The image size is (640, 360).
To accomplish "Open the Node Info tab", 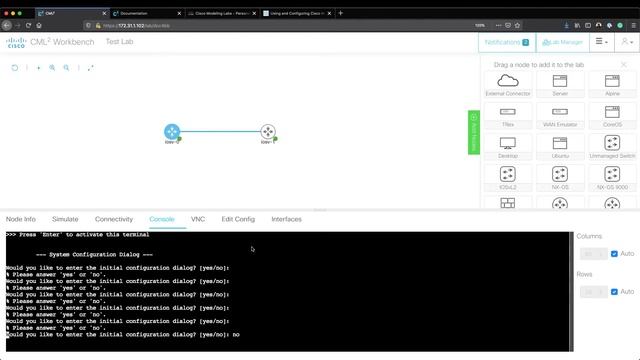I will (x=21, y=219).
